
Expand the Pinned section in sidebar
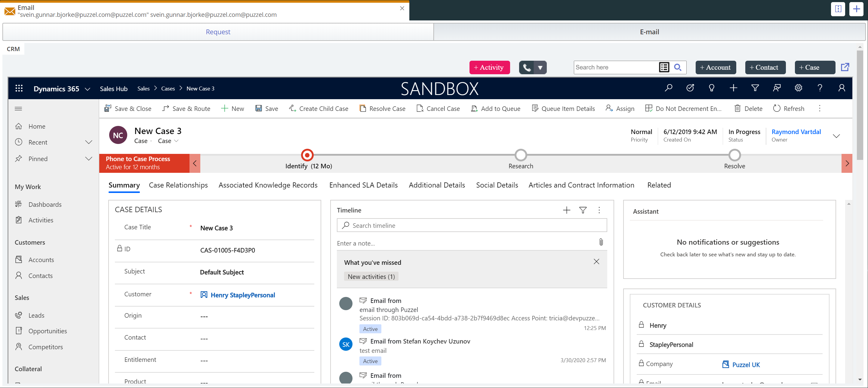89,159
